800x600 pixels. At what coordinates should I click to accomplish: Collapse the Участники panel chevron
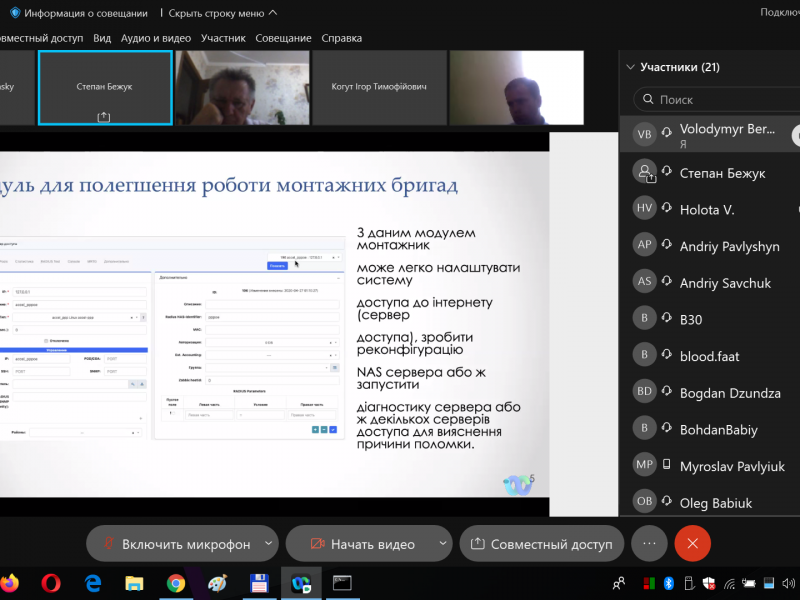pyautogui.click(x=630, y=68)
